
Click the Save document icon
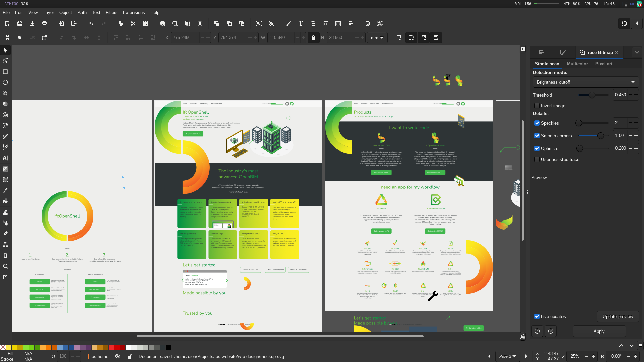point(32,23)
